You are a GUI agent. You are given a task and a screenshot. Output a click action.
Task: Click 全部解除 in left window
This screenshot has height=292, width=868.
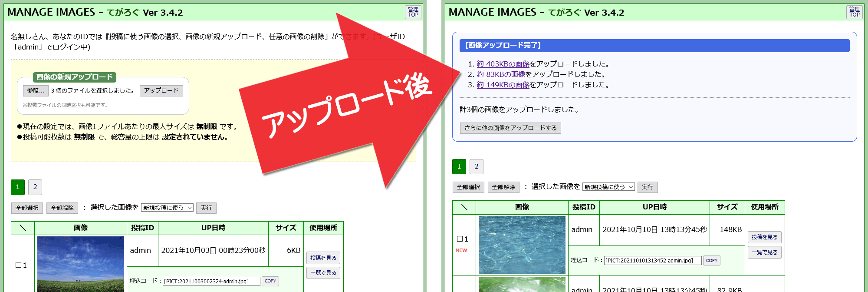click(62, 208)
